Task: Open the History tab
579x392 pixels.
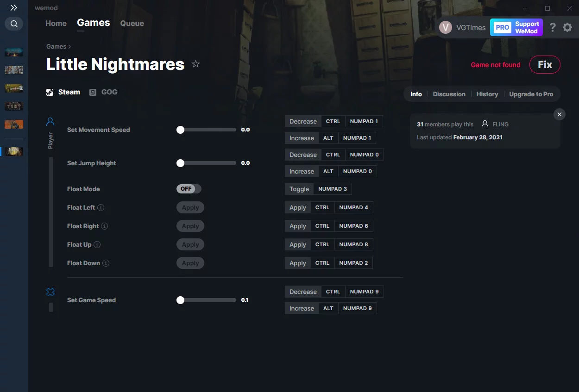Action: click(487, 94)
